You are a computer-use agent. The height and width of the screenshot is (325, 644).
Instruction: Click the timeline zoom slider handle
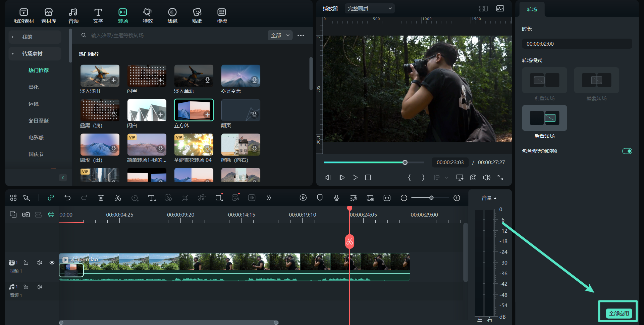pos(431,198)
